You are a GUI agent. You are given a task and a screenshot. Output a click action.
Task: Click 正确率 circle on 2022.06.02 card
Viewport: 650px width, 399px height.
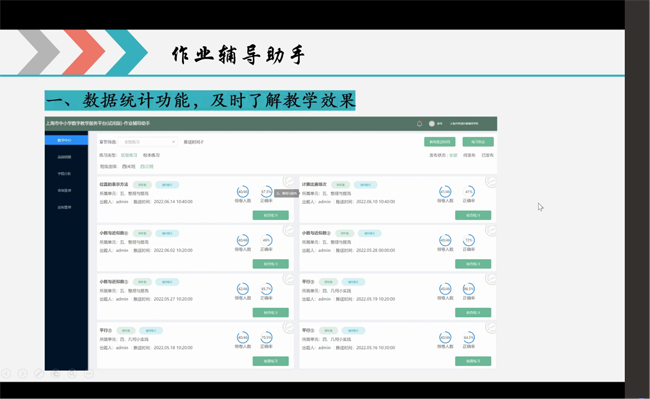(x=266, y=240)
